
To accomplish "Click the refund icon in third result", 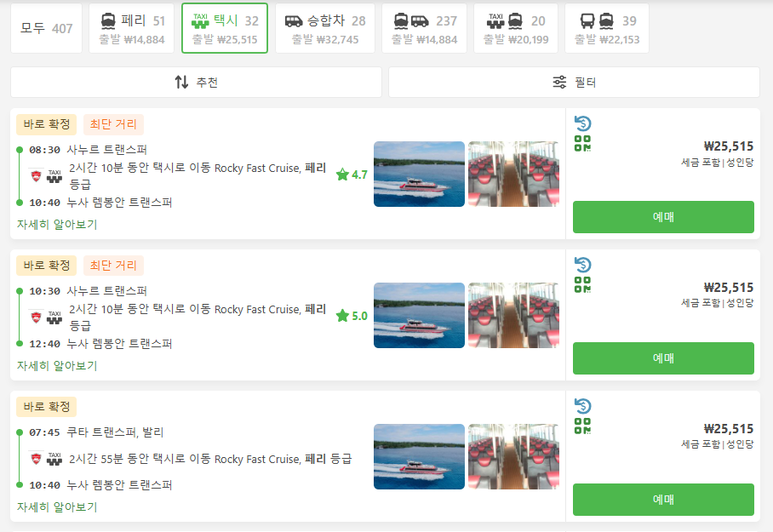I will click(582, 406).
